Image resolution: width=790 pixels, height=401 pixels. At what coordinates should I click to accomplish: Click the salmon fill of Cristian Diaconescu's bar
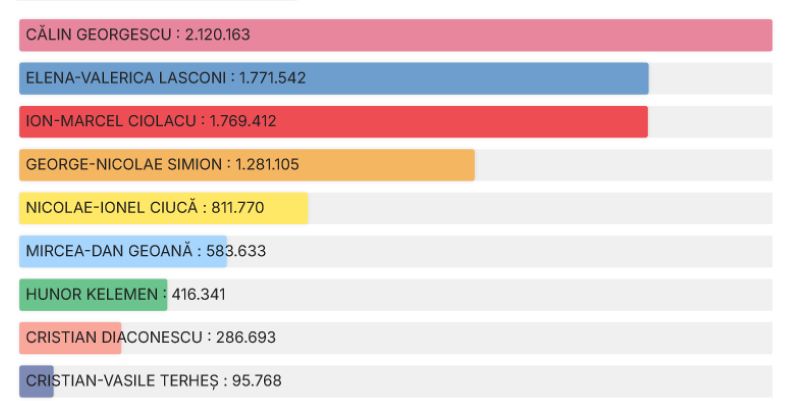point(70,338)
